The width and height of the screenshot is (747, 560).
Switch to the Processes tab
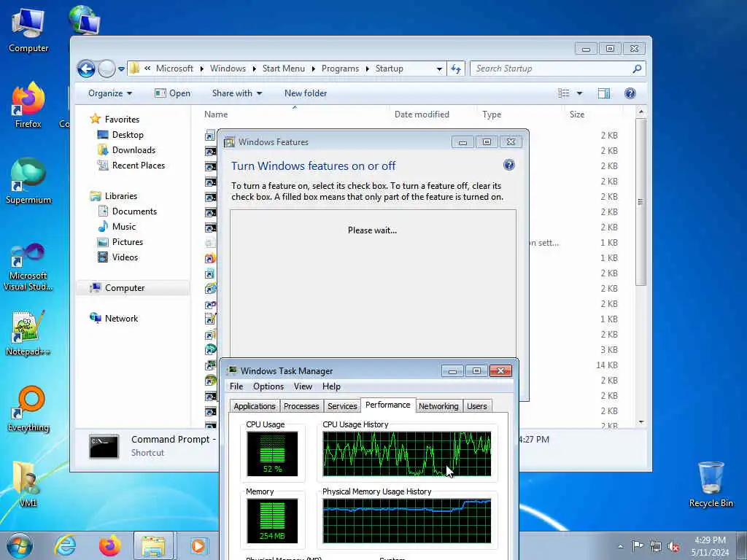click(x=301, y=406)
